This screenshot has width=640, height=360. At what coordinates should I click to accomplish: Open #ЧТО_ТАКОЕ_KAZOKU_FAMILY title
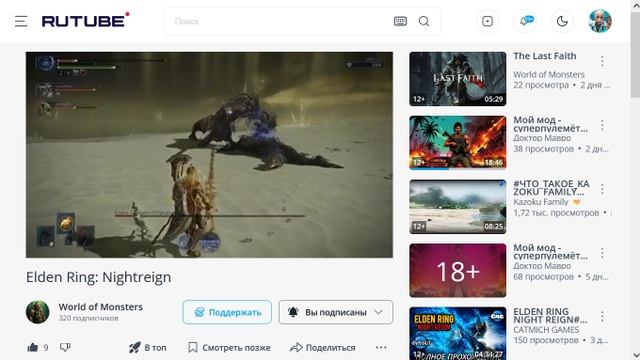click(551, 188)
